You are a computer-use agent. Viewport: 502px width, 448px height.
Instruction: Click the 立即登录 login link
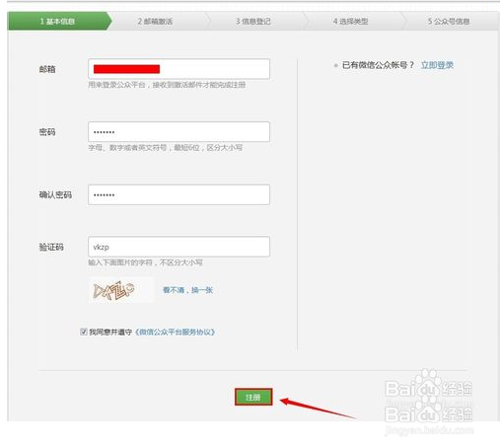point(437,65)
